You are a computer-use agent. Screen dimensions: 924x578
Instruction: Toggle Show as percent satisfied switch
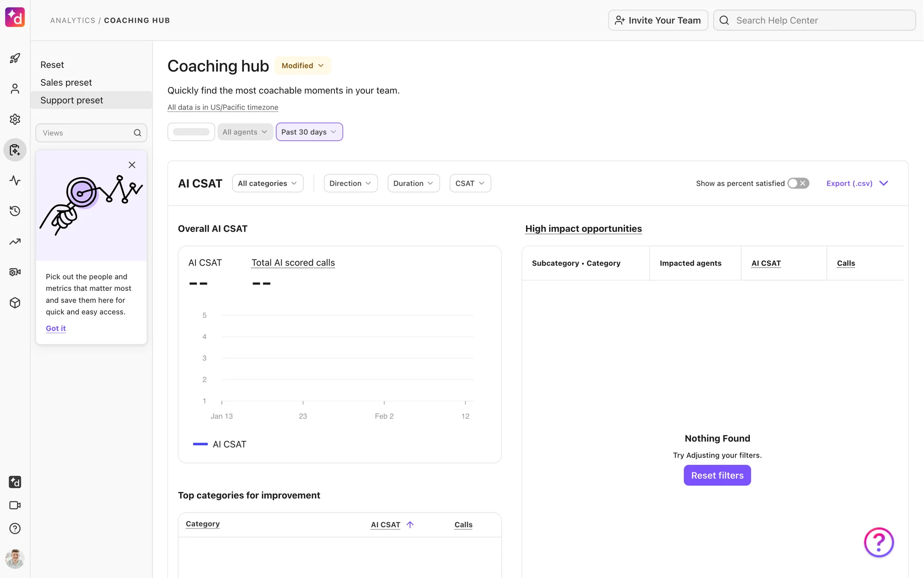(x=798, y=184)
